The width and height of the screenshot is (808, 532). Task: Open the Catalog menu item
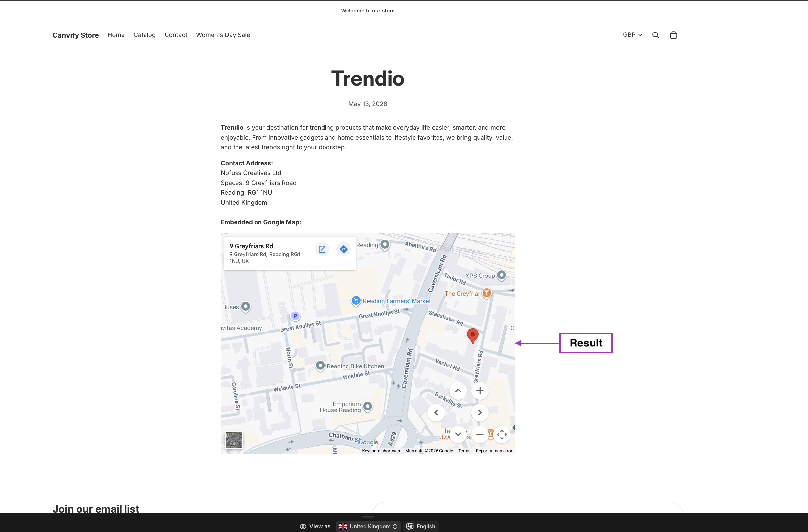[145, 35]
